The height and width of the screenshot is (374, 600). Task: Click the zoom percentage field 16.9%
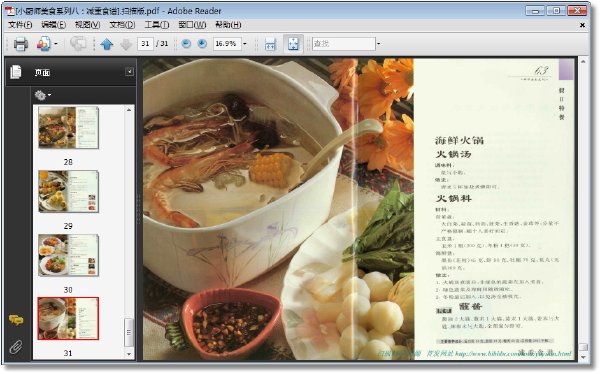pos(227,44)
